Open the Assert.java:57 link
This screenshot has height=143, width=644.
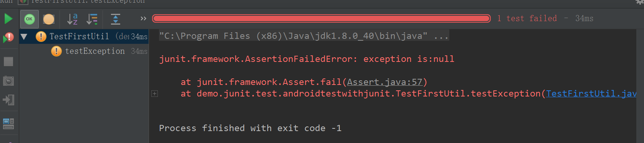pyautogui.click(x=385, y=82)
